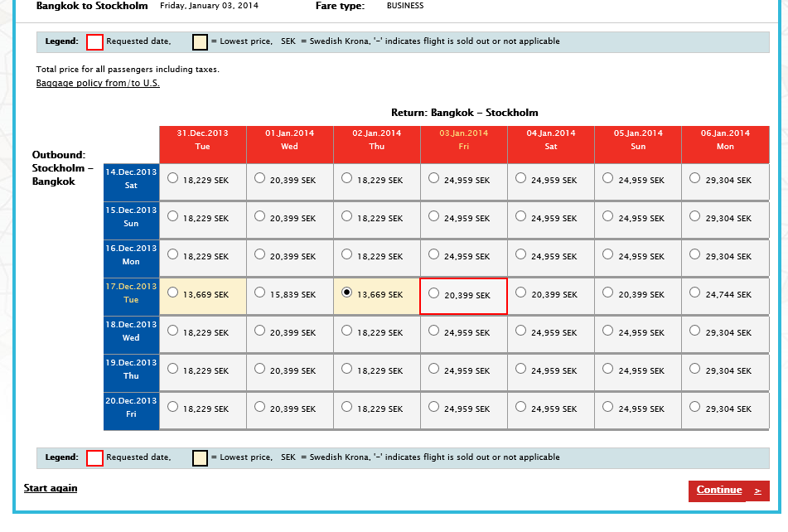Select 14.Dec outbound with 06.Jan return 29,304 SEK
This screenshot has height=532, width=788.
click(x=694, y=177)
